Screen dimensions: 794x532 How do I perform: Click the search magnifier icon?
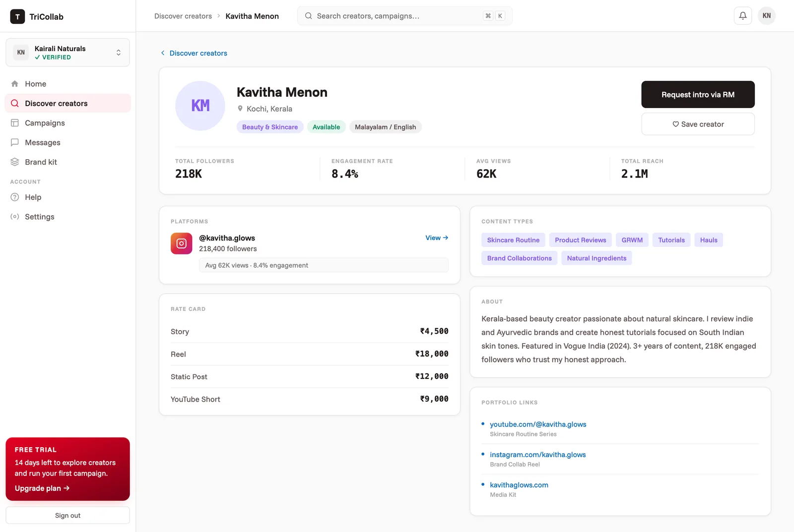(308, 16)
